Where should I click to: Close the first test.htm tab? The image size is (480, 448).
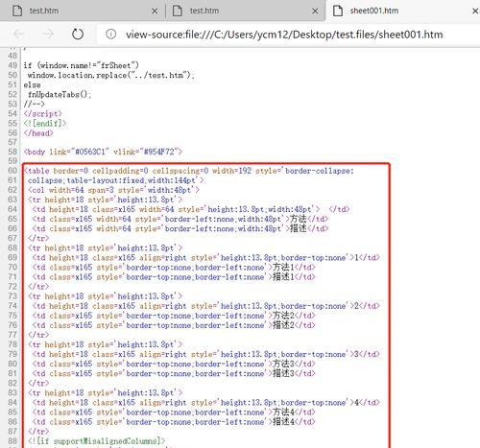click(155, 12)
